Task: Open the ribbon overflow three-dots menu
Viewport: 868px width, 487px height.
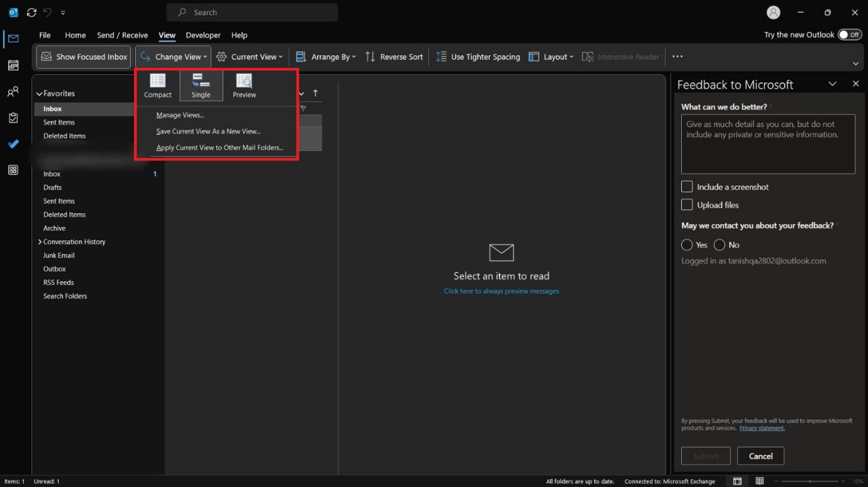Action: point(677,57)
